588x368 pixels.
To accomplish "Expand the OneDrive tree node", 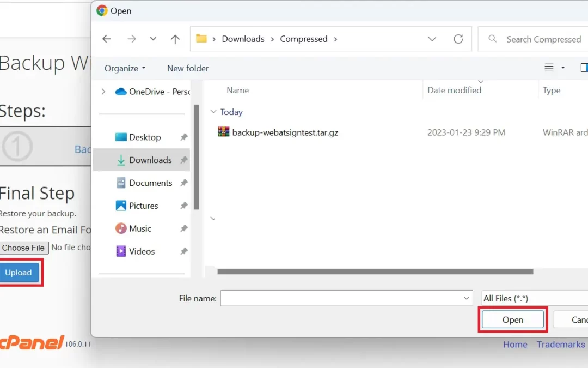I will 103,92.
